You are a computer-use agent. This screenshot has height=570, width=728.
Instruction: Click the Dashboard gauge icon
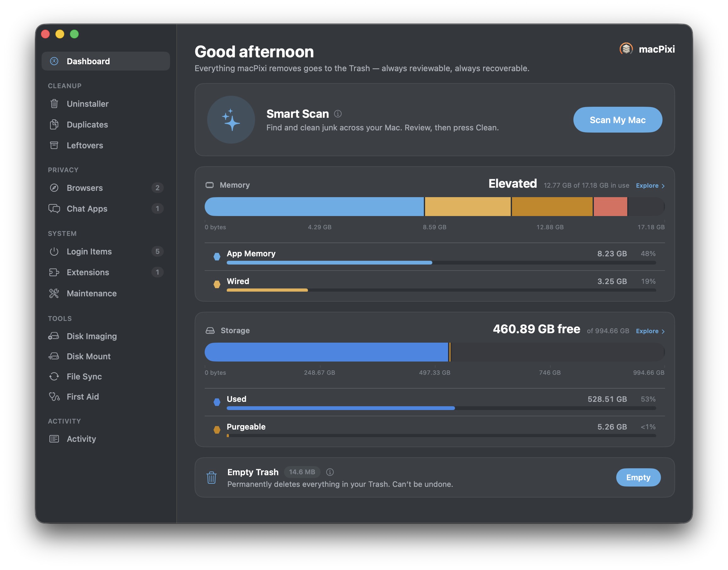(x=54, y=61)
